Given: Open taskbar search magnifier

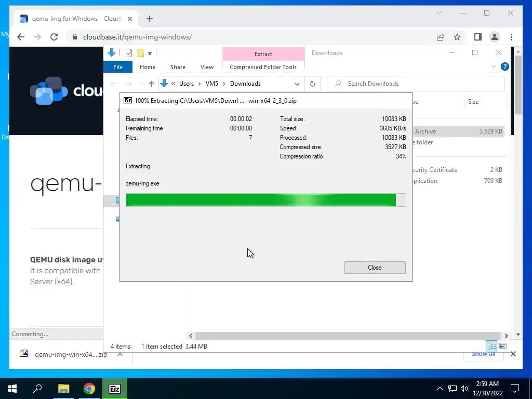Looking at the screenshot, I should pos(37,389).
